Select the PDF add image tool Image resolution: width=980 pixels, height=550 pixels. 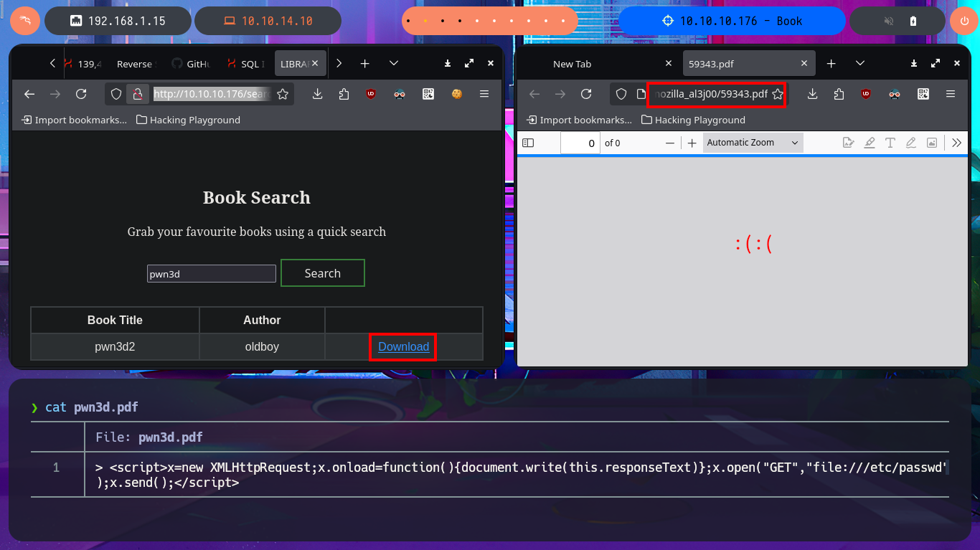tap(932, 143)
